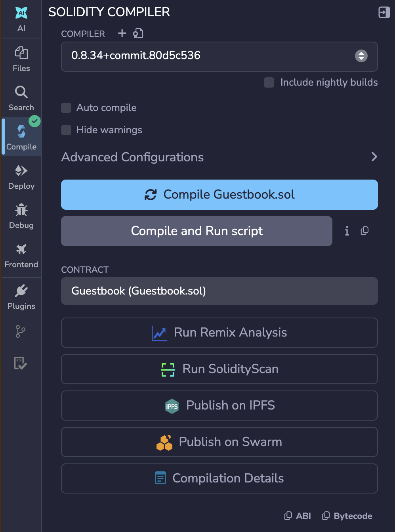Screen dimensions: 395x532
Task: Copy Bytecode to clipboard
Action: point(347,516)
